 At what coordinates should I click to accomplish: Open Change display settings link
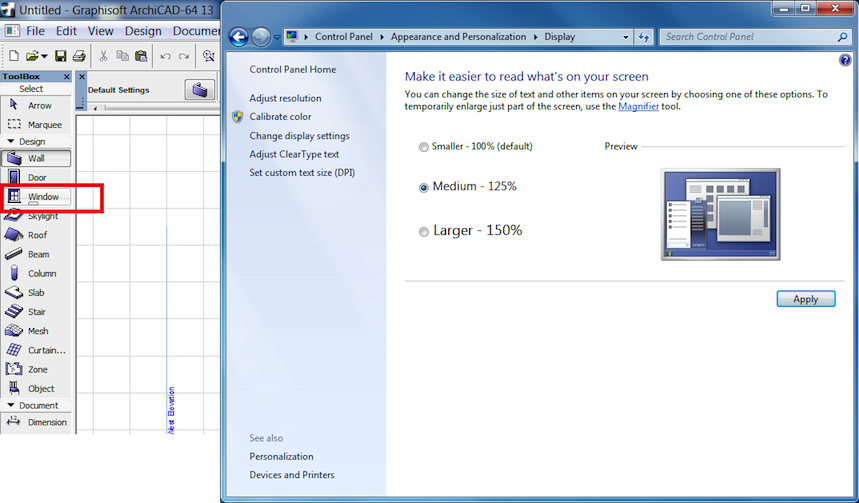(x=299, y=136)
